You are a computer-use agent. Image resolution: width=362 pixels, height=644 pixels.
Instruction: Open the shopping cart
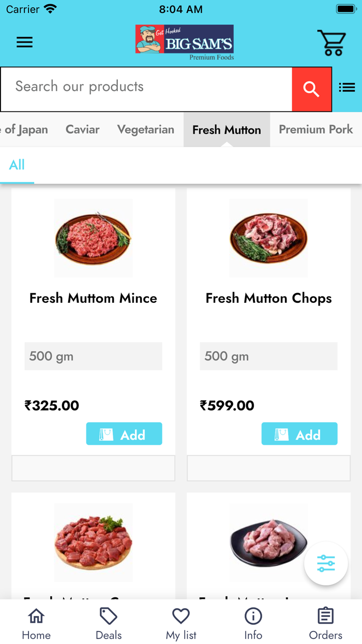[331, 42]
